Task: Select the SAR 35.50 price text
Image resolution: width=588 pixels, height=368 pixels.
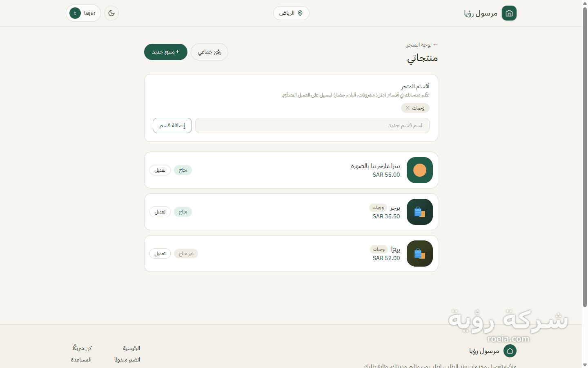Action: [x=386, y=216]
